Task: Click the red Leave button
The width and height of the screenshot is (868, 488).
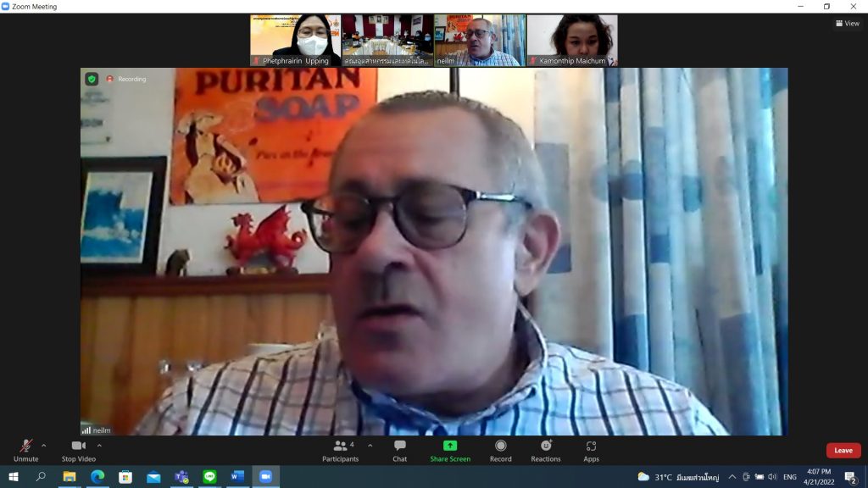Action: [x=843, y=451]
